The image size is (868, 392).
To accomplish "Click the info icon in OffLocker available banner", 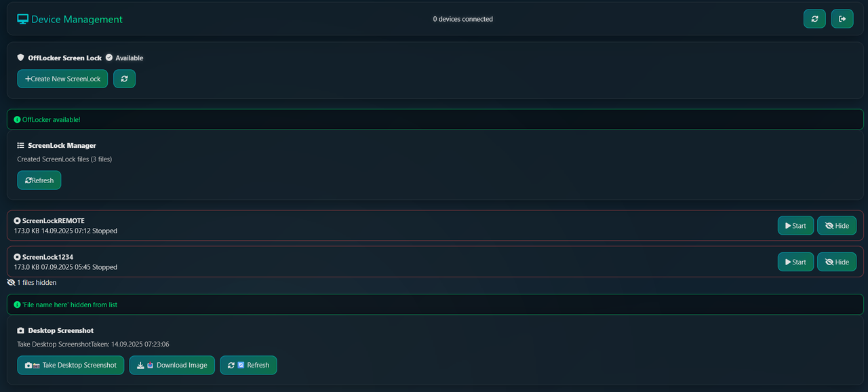I will click(x=17, y=119).
